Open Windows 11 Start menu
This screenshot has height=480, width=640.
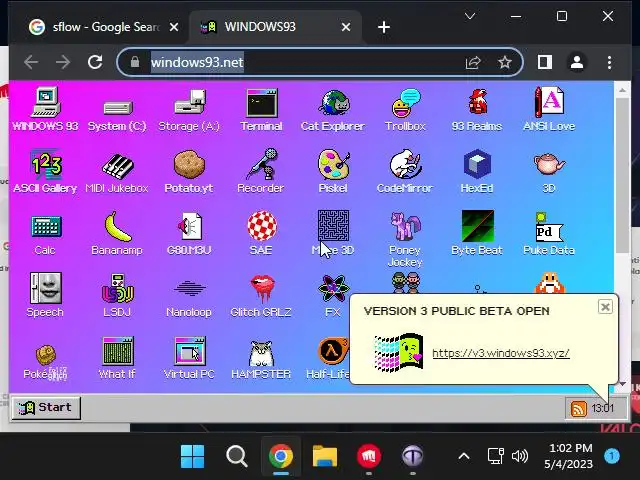(192, 456)
